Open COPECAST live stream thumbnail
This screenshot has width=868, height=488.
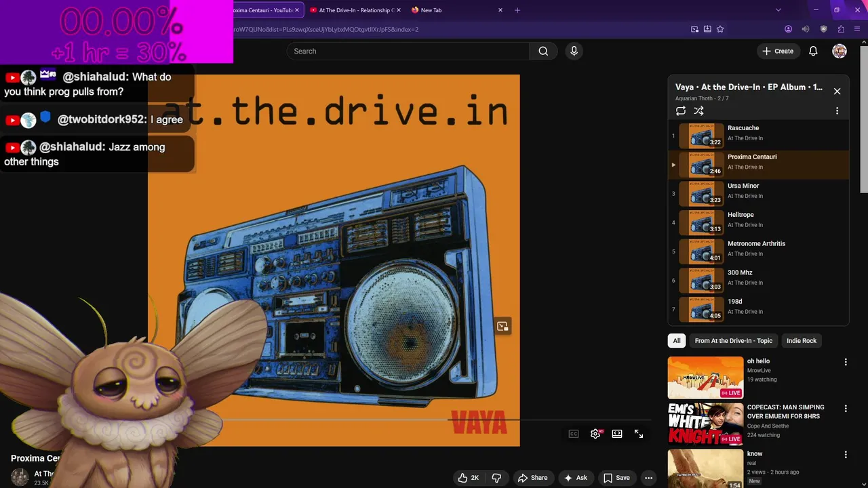click(x=705, y=424)
